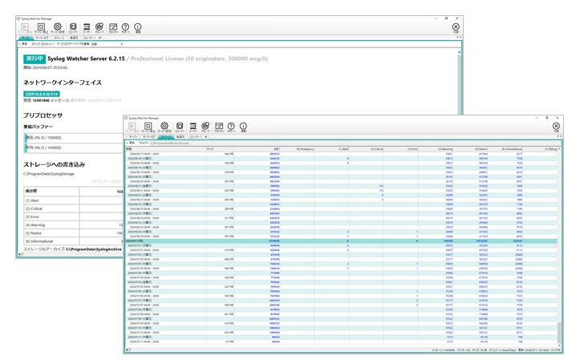Select highlighted 2024/07 monthly summary row
The width and height of the screenshot is (588, 364).
tap(341, 241)
